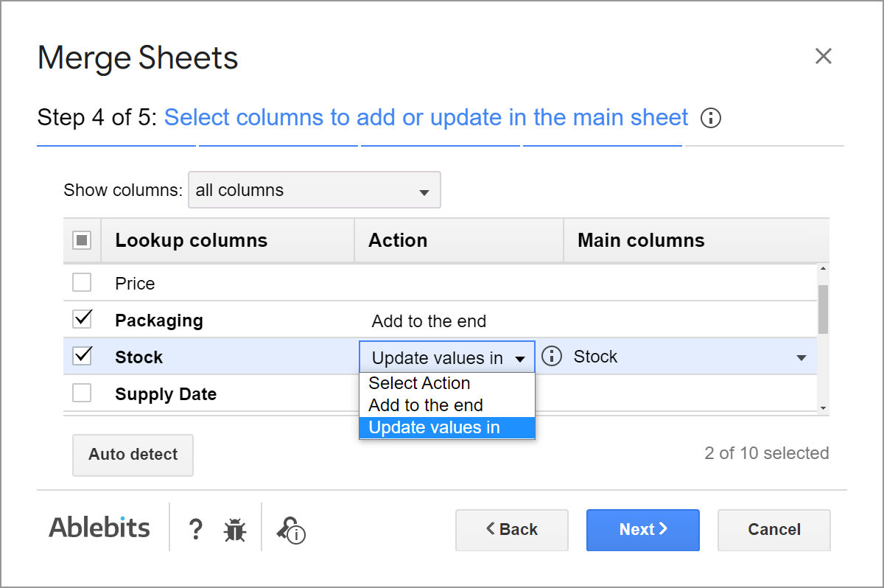
Task: Check the Supply Date row checkbox
Action: click(82, 393)
